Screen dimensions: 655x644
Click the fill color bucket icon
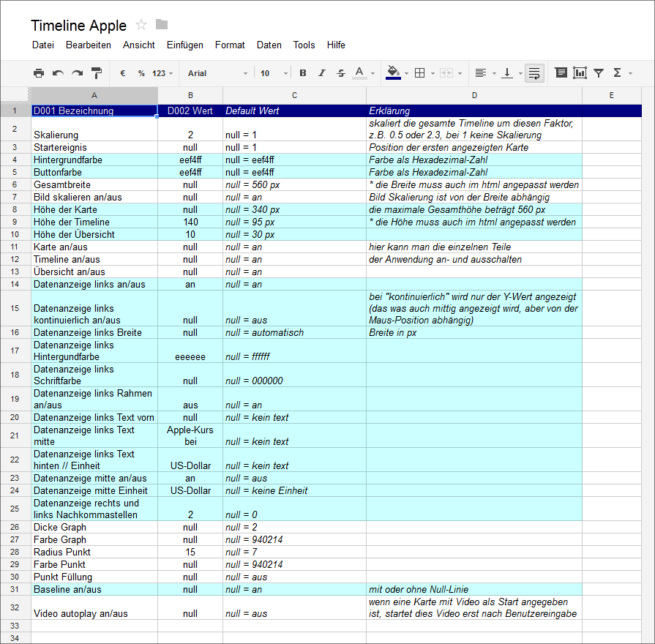394,72
